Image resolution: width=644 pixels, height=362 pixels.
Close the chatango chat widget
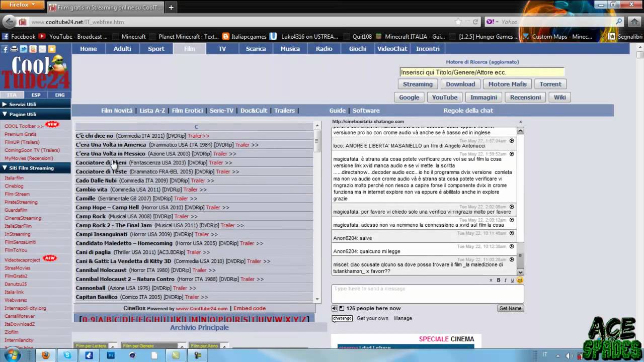(521, 122)
